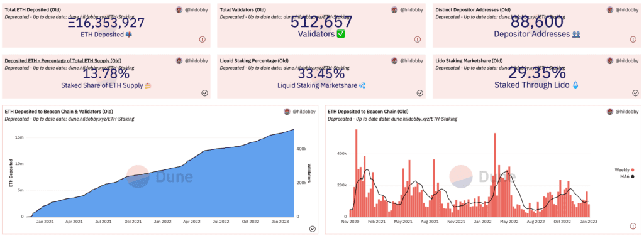Click @hildobby username on Total ETH Deposited card

tap(196, 10)
